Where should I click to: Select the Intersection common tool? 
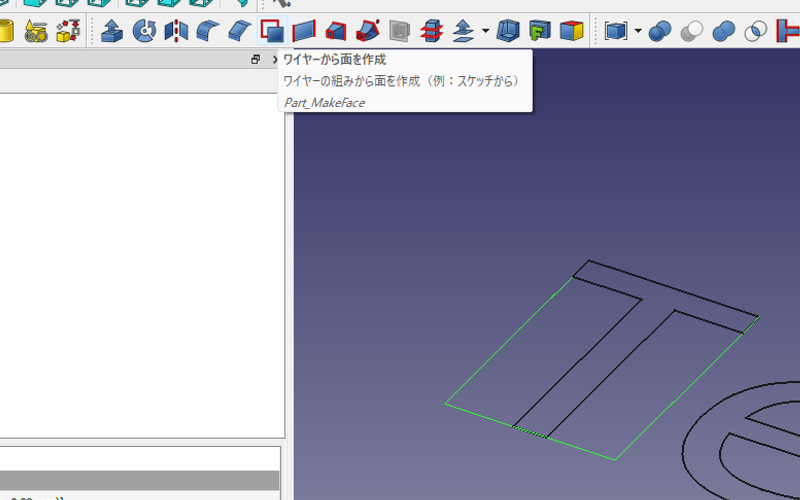coord(756,31)
